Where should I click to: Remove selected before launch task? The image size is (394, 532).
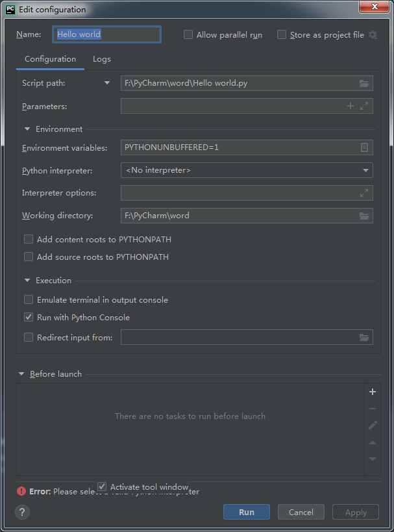pyautogui.click(x=373, y=409)
